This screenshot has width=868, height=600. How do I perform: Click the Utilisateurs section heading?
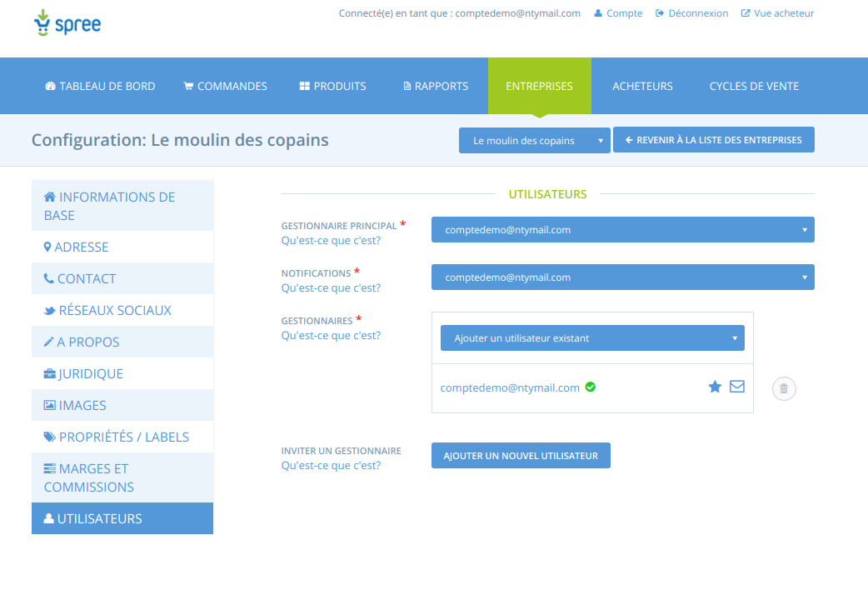pyautogui.click(x=547, y=194)
